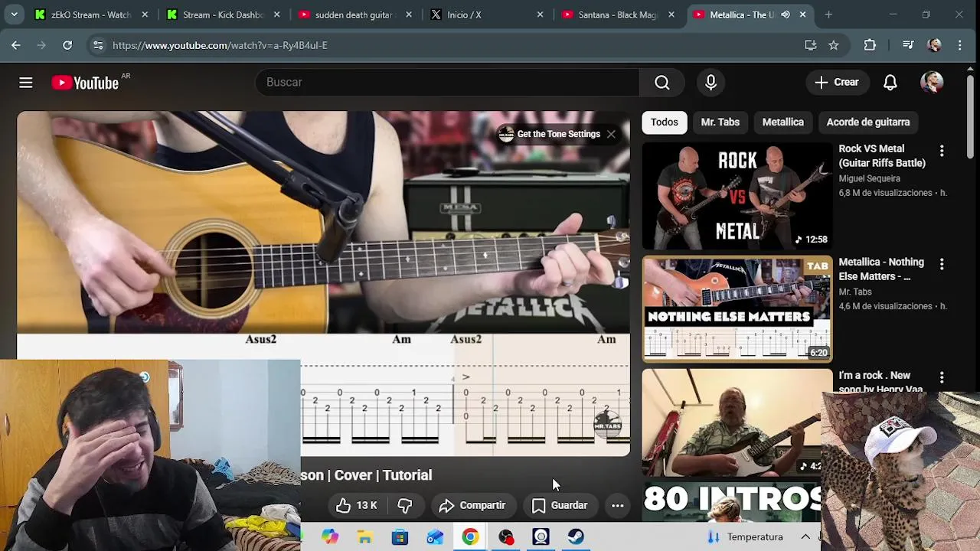Open Copilot from the taskbar

pyautogui.click(x=330, y=537)
